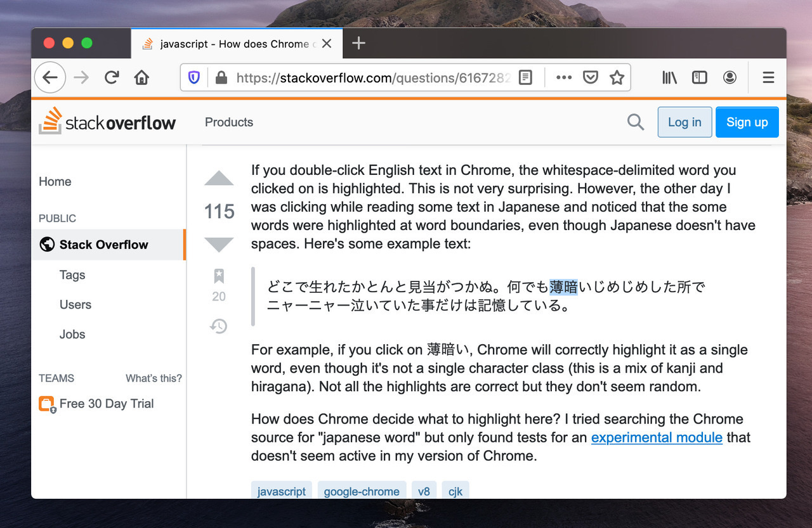812x528 pixels.
Task: Reload the current page
Action: tap(112, 77)
